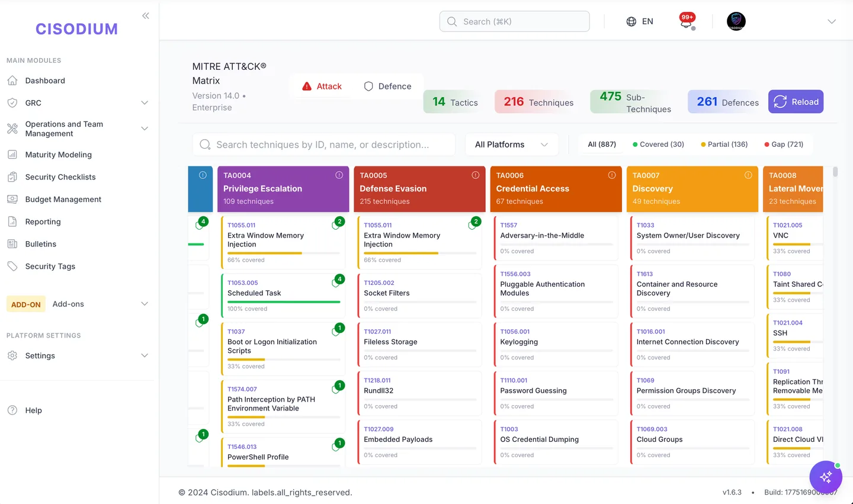Screen dimensions: 853x504
Task: Click the Reload button
Action: point(796,102)
